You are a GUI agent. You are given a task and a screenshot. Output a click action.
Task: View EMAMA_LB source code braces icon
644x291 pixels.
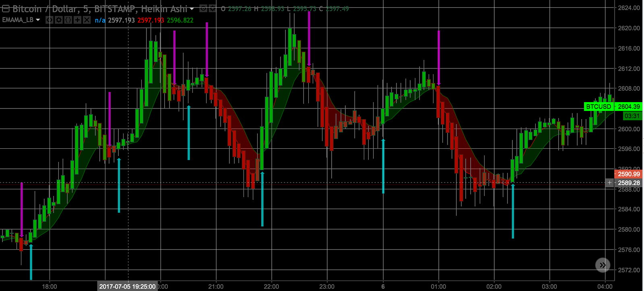click(x=68, y=20)
